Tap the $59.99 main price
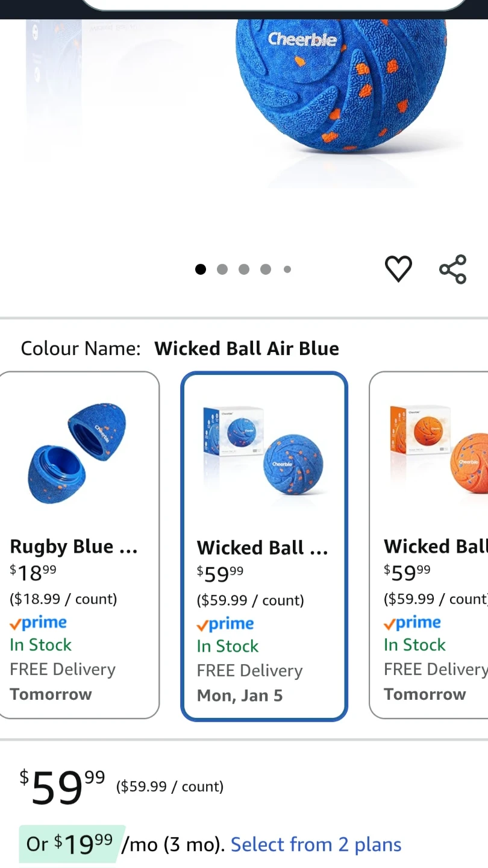The width and height of the screenshot is (488, 868). [x=63, y=787]
